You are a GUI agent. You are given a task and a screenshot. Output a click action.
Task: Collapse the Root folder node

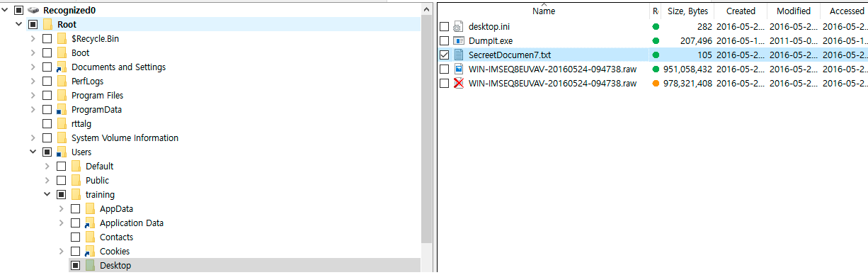[19, 25]
